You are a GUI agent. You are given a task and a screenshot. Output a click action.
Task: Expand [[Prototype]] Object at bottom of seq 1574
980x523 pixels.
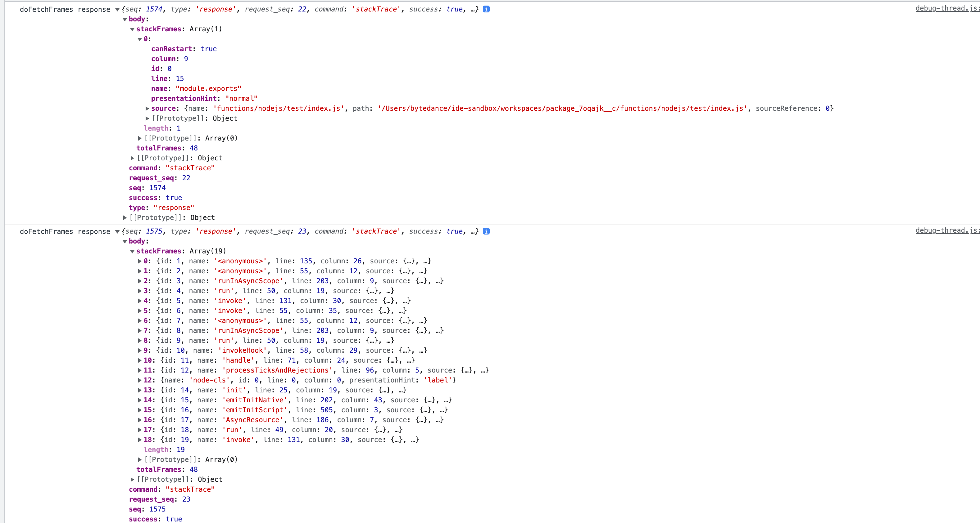(x=125, y=217)
